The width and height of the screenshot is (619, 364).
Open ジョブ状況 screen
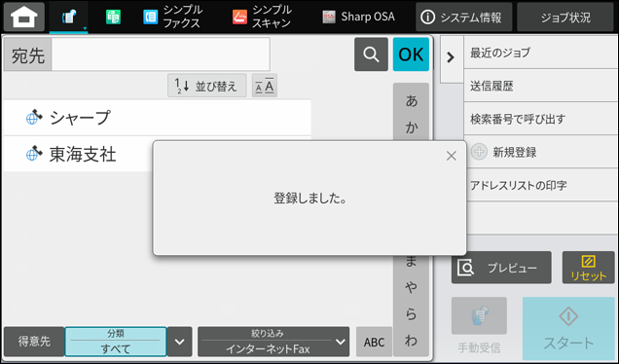click(x=565, y=17)
